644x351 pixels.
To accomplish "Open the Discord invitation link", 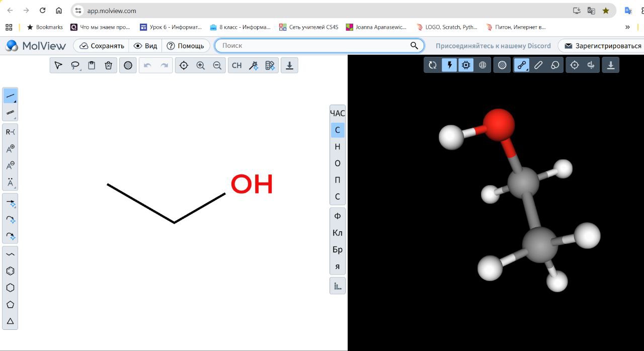I will pos(493,46).
